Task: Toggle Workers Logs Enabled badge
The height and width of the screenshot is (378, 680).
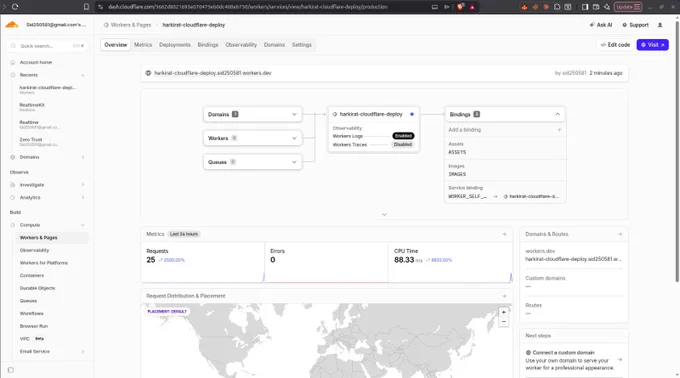Action: [403, 136]
